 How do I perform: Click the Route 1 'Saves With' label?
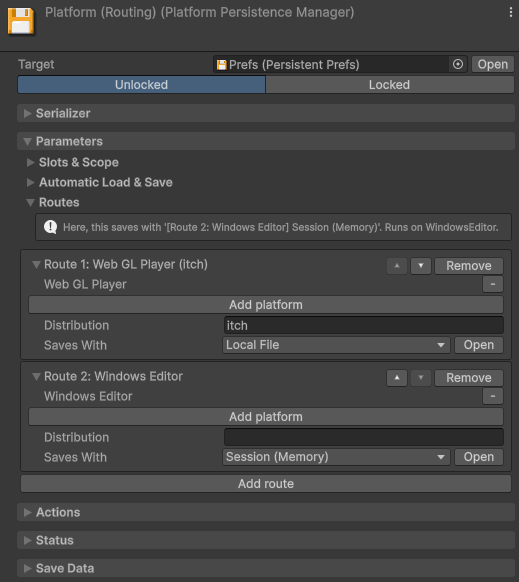tap(75, 345)
